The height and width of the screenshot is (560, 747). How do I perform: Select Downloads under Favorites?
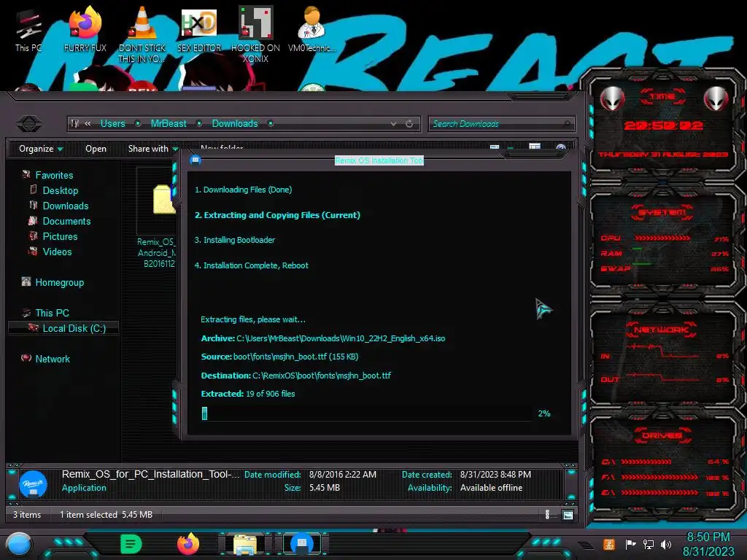pyautogui.click(x=66, y=206)
